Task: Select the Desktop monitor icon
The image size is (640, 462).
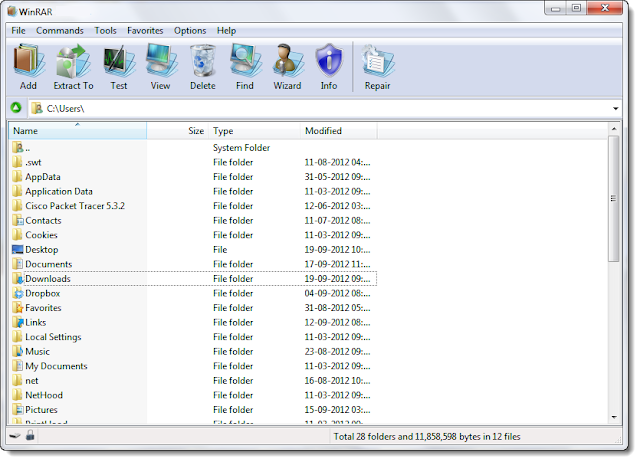Action: click(x=18, y=249)
